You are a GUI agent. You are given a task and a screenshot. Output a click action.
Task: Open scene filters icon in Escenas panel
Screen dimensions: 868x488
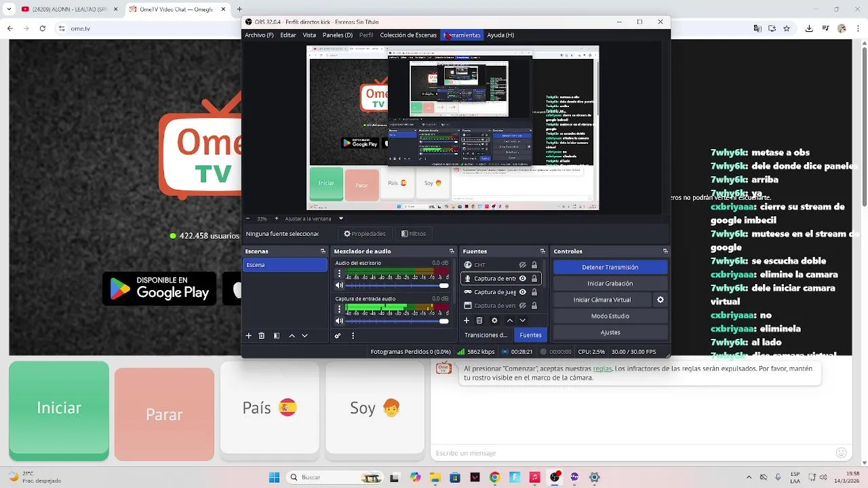277,335
